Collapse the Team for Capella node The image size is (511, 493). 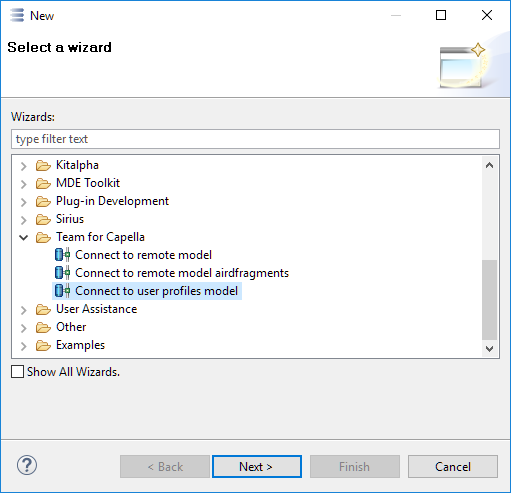(x=24, y=237)
